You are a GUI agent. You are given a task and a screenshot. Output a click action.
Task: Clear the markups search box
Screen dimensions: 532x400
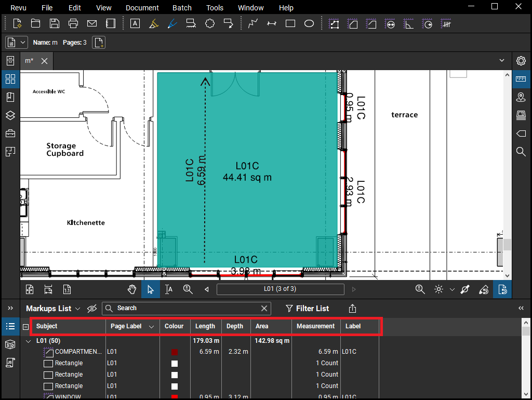point(264,308)
